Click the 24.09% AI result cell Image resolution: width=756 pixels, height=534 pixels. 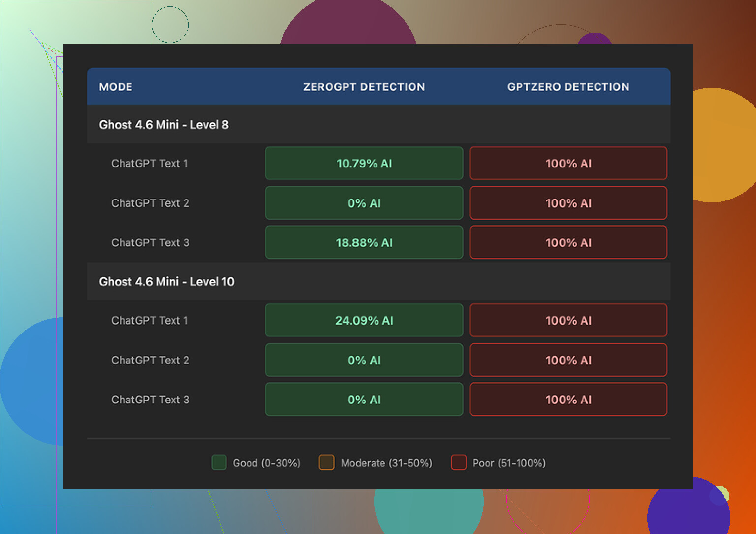(x=364, y=321)
